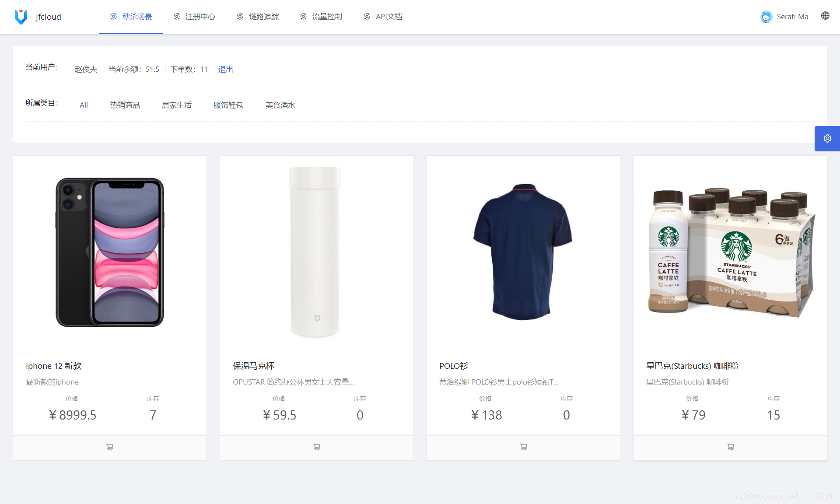The width and height of the screenshot is (840, 504).
Task: Click the Serati Ma avatar icon
Action: pyautogui.click(x=766, y=17)
